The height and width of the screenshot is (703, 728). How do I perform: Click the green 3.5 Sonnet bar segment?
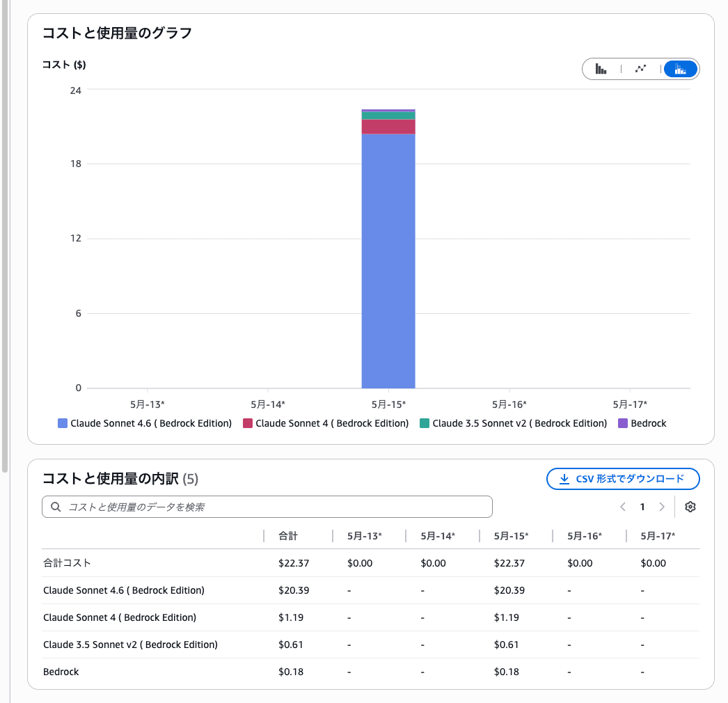(x=388, y=116)
